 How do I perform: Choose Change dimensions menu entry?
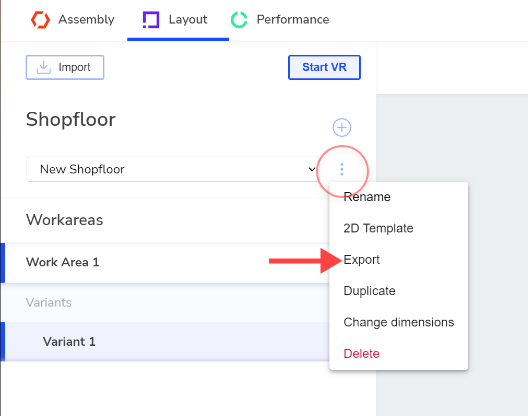point(399,322)
